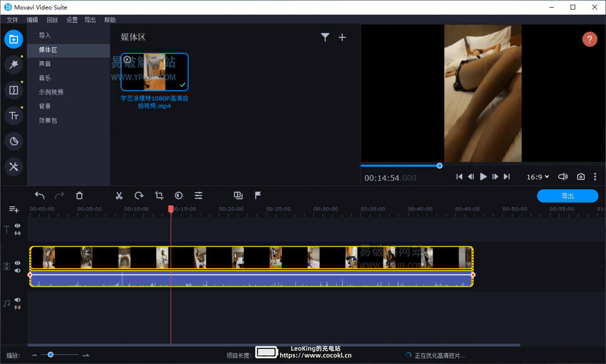This screenshot has width=606, height=364.
Task: Click the red playhead marker
Action: click(171, 209)
